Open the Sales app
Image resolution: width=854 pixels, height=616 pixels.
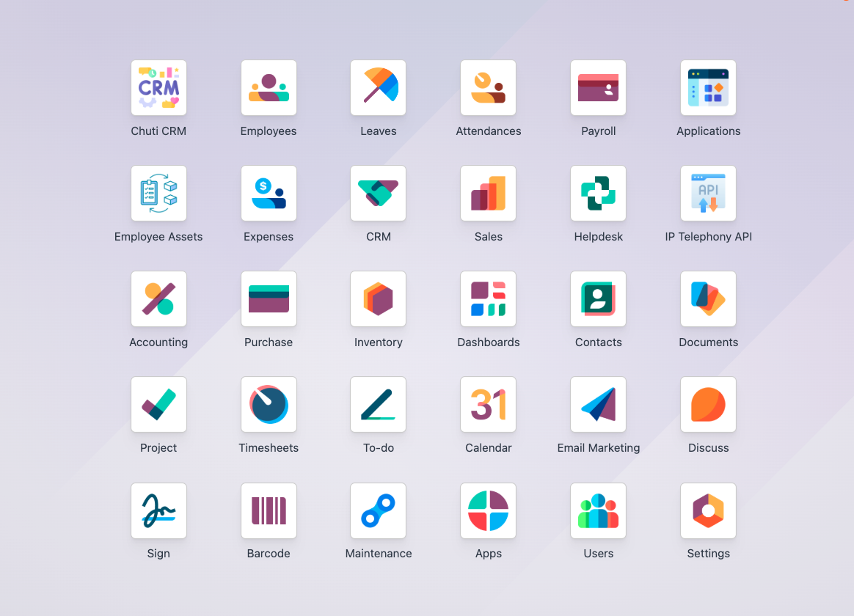click(x=488, y=193)
